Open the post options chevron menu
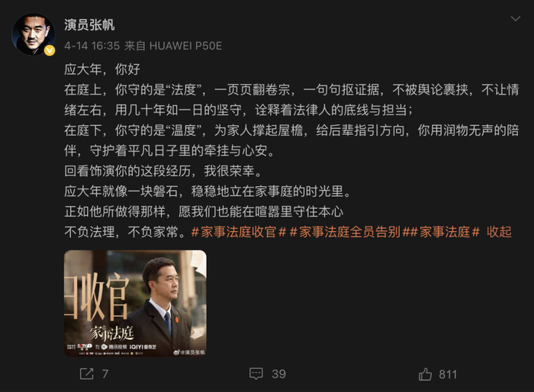The image size is (534, 392). (x=515, y=19)
